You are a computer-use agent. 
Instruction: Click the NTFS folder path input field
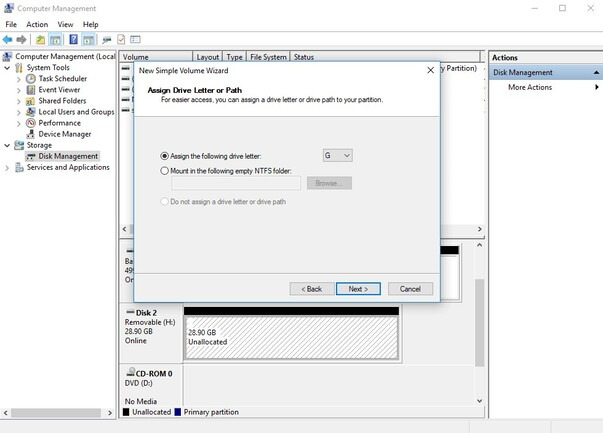tap(236, 183)
